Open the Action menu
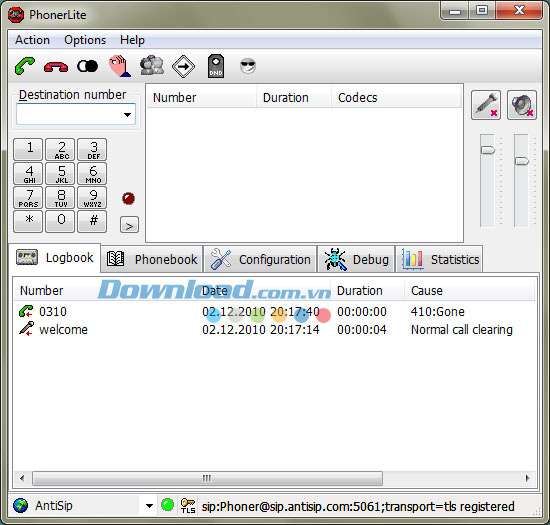Viewport: 550px width, 525px height. (32, 40)
